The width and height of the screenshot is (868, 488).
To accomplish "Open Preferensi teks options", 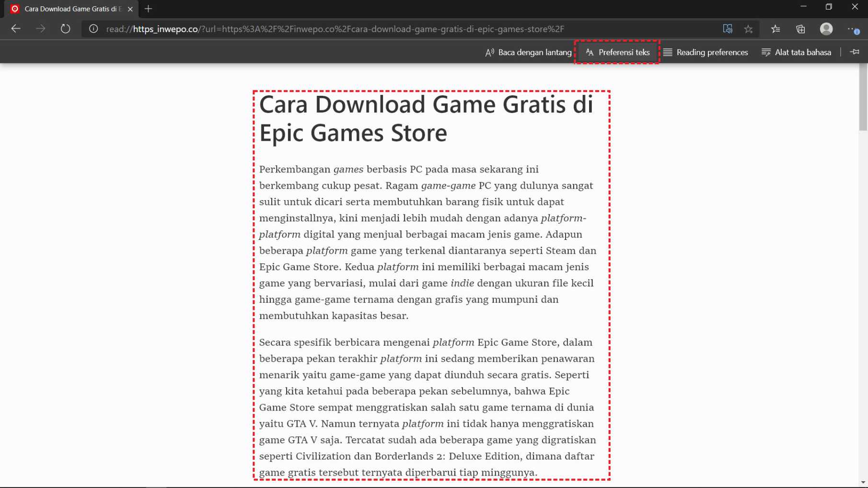I will click(617, 52).
